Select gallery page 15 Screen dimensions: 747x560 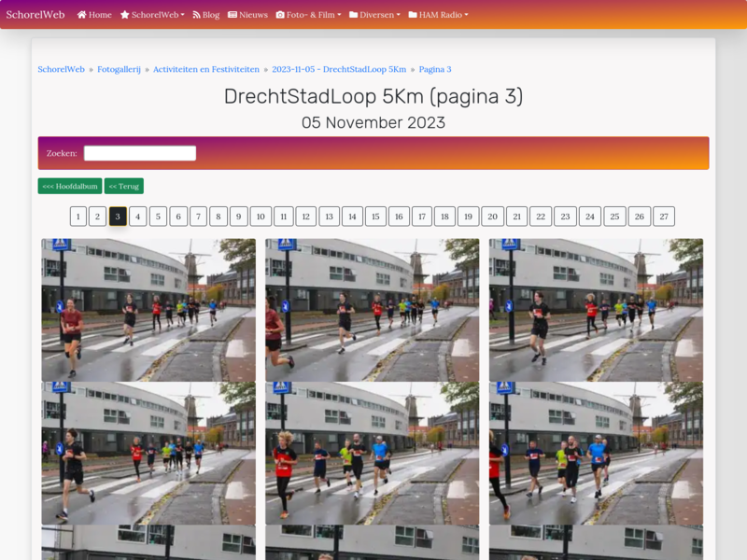(375, 217)
